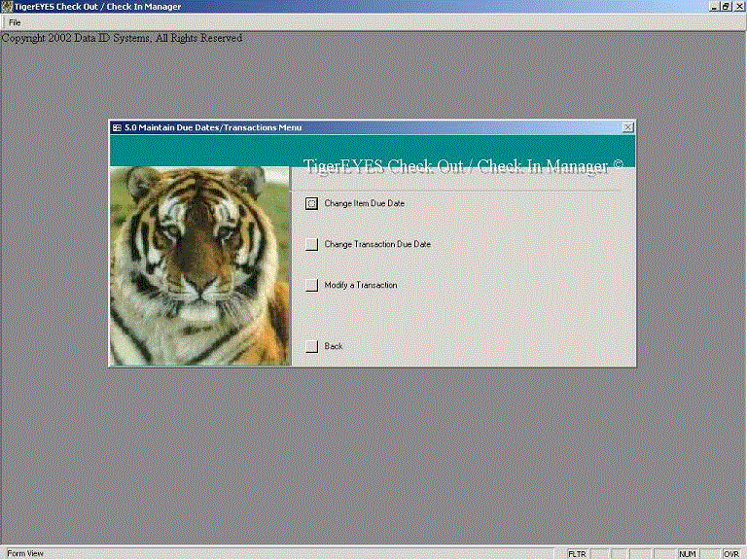
Task: Click the 'Change Transaction Due Date' label text
Action: point(377,244)
